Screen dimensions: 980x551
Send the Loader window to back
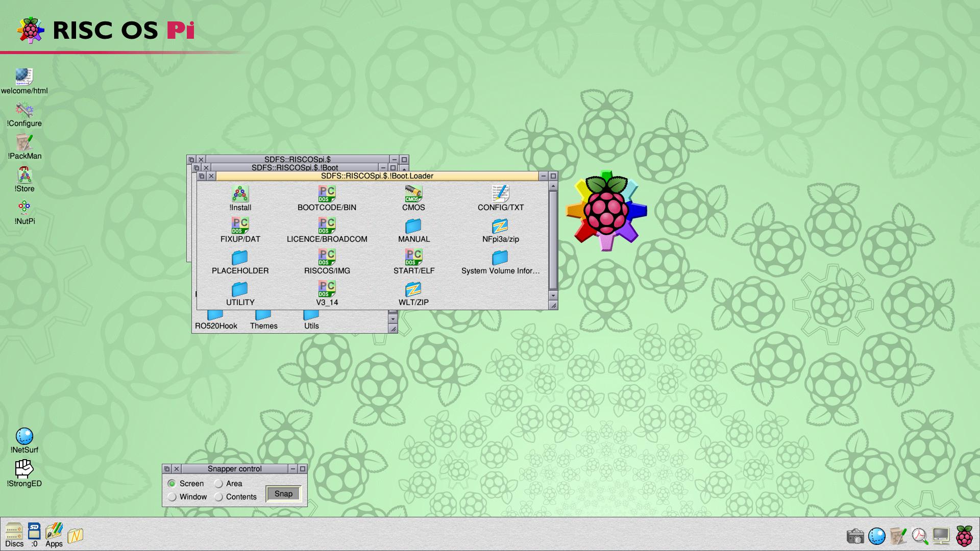point(202,176)
